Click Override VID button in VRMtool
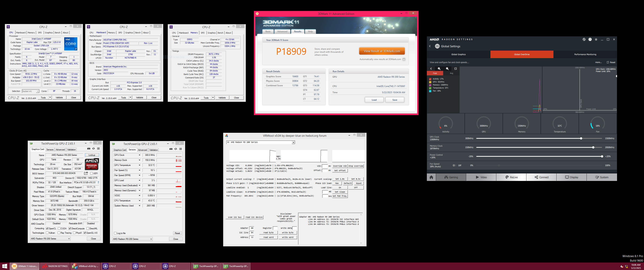The image size is (644, 270). point(340,166)
